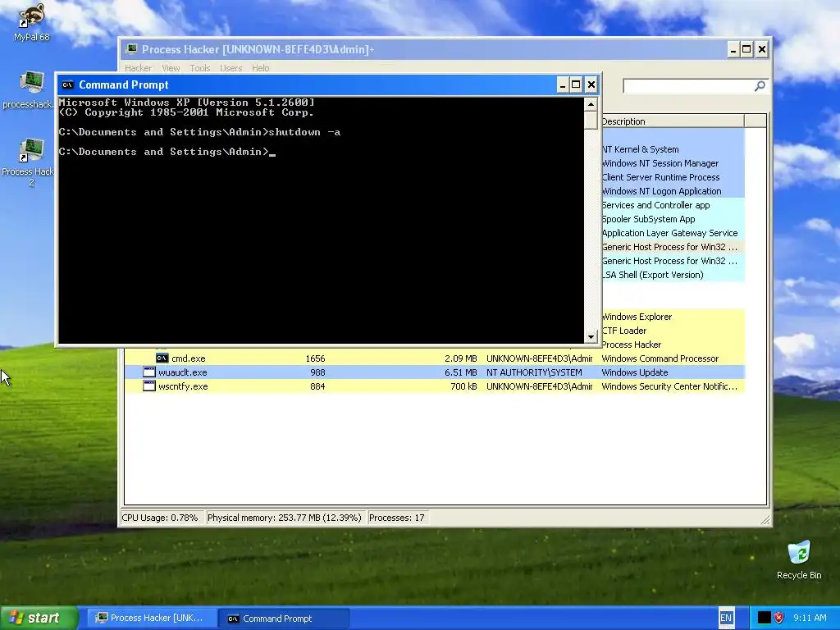Screen dimensions: 840x630
Task: Select the wuauclt.exe process row
Action: tap(434, 372)
